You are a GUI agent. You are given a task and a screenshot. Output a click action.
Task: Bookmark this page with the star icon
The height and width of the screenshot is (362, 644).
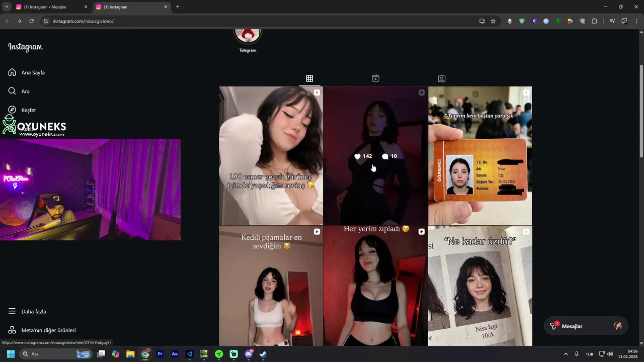pyautogui.click(x=493, y=21)
